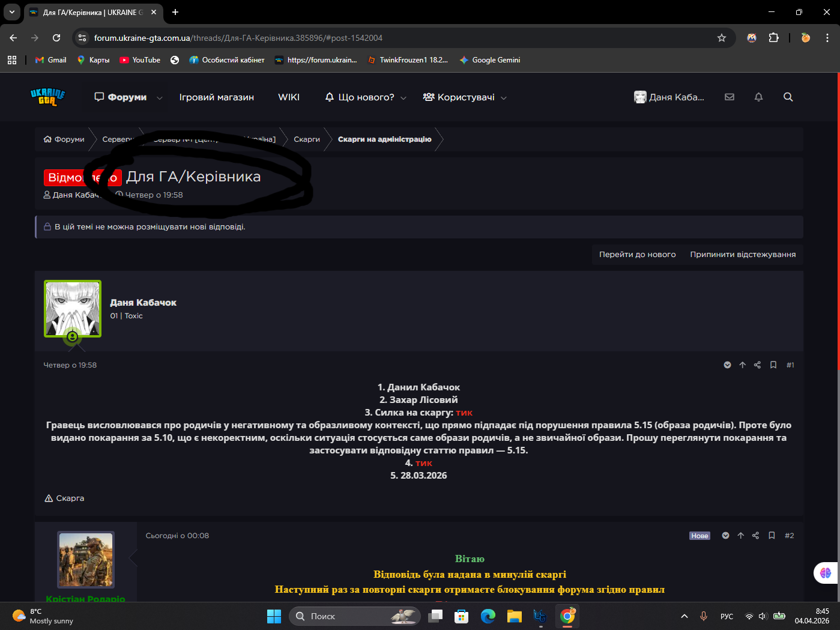Open the Chrome profile avatar icon
Image resolution: width=840 pixels, height=630 pixels.
(806, 38)
